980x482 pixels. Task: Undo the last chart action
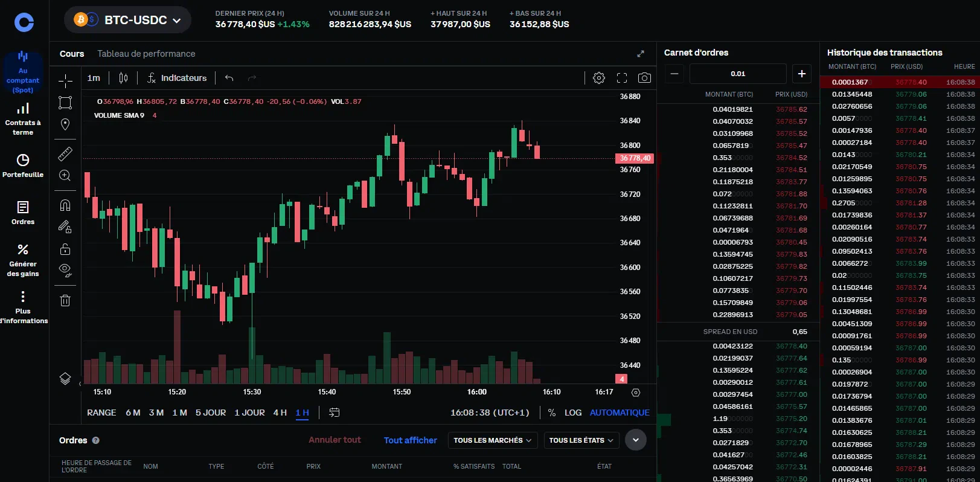(229, 78)
